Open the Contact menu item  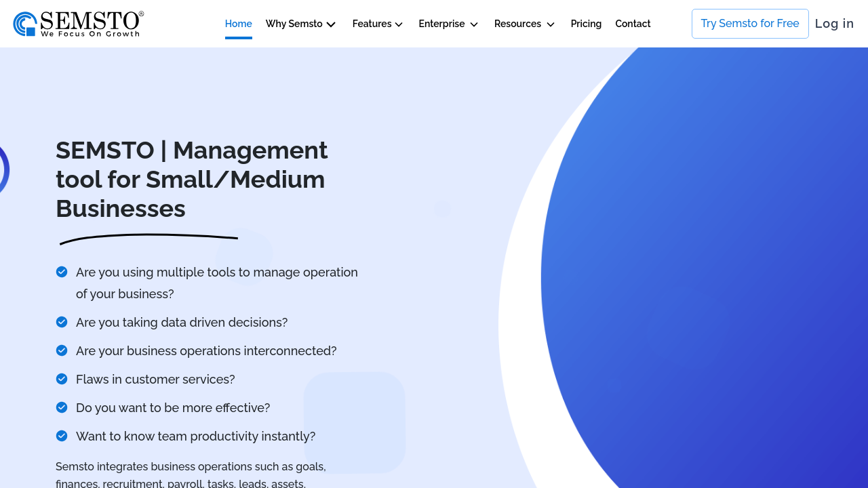(633, 24)
